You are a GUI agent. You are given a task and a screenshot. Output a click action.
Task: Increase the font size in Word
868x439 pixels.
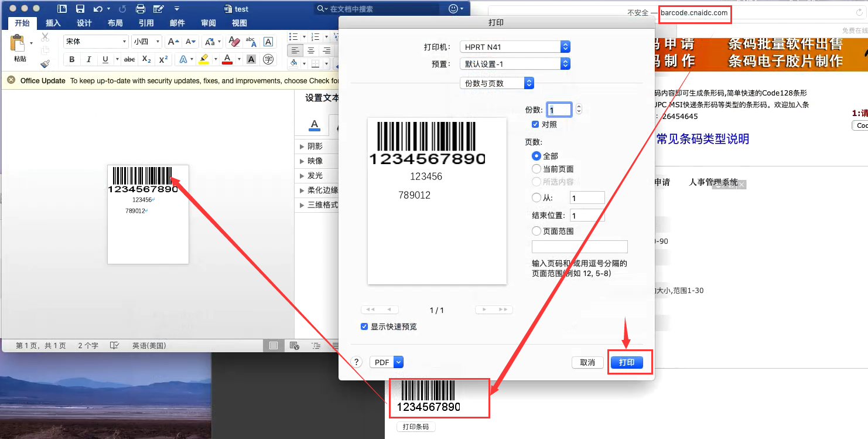[x=173, y=42]
